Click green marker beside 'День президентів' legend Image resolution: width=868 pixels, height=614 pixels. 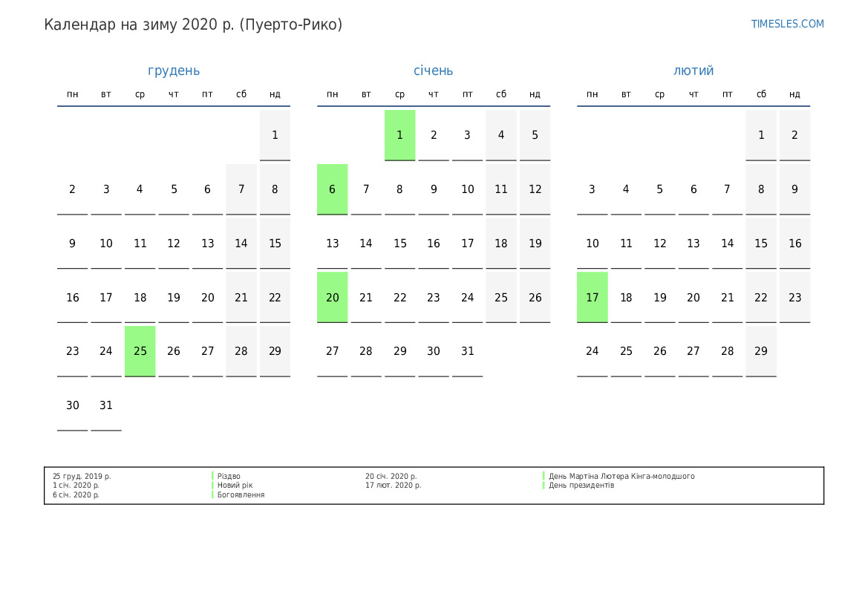pos(544,486)
